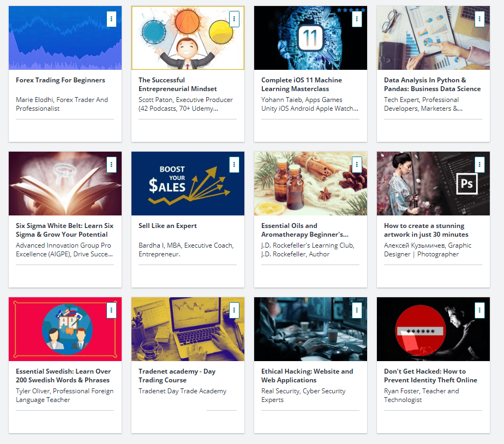
Task: Click instructor text Алексей Кузьмичев, Graphic Designer
Action: [428, 250]
